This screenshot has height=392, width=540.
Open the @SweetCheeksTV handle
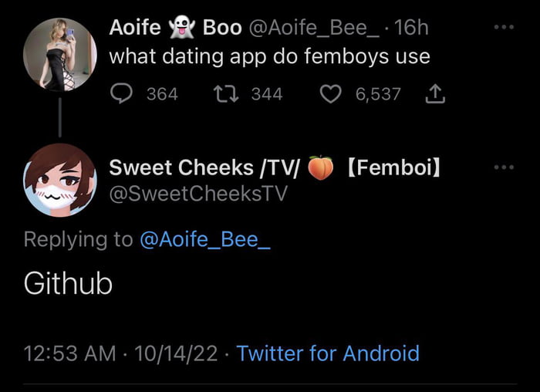coord(197,194)
